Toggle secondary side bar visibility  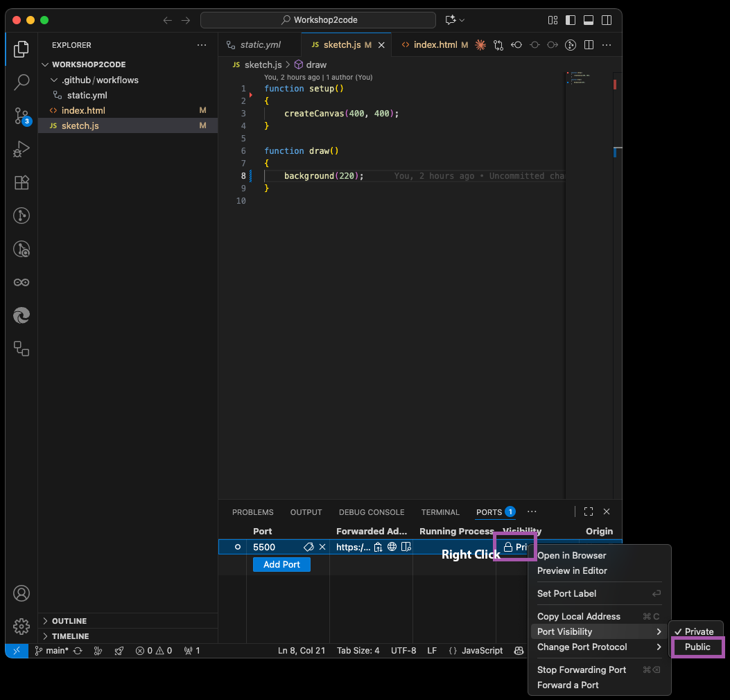pyautogui.click(x=607, y=20)
